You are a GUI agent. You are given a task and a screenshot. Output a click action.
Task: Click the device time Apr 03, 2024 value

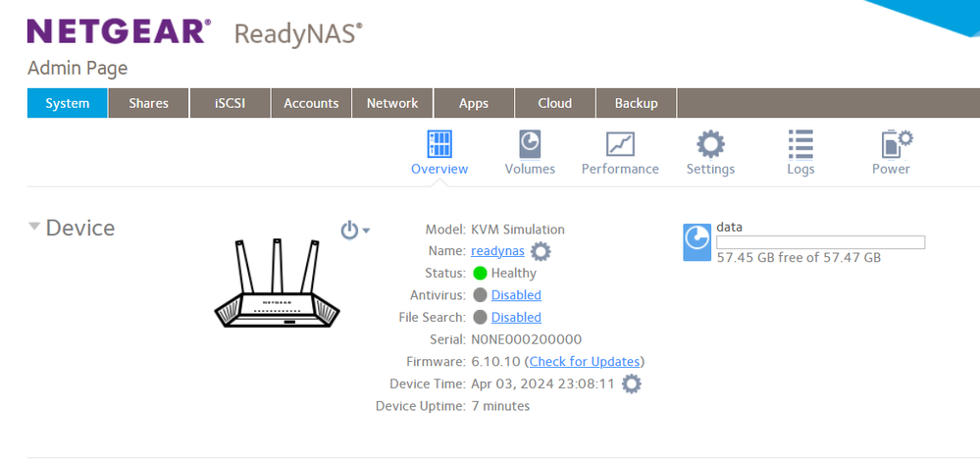pos(542,384)
